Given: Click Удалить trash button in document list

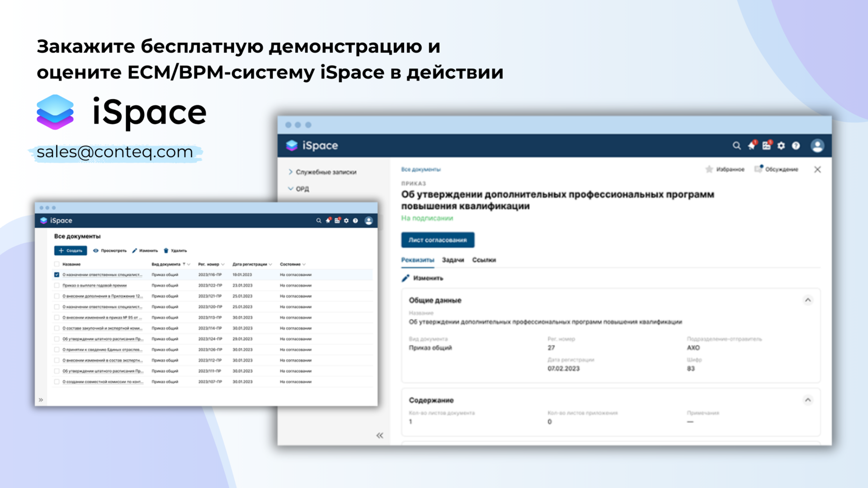Looking at the screenshot, I should [175, 250].
